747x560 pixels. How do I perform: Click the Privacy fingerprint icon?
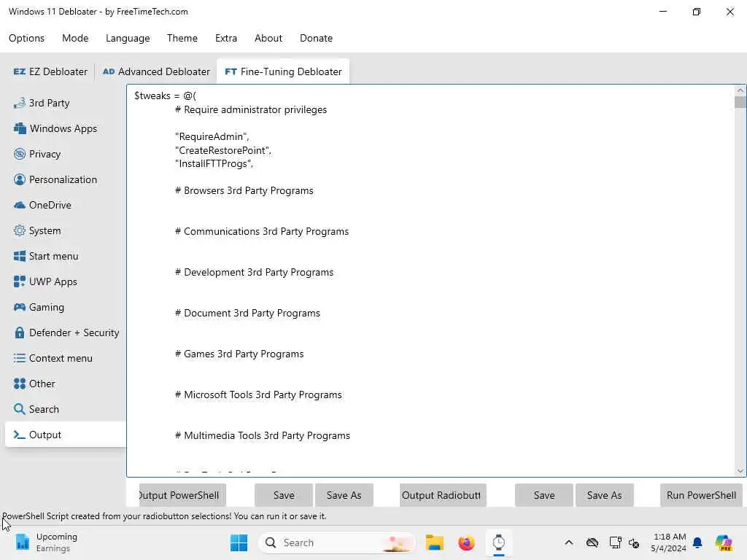coord(20,154)
